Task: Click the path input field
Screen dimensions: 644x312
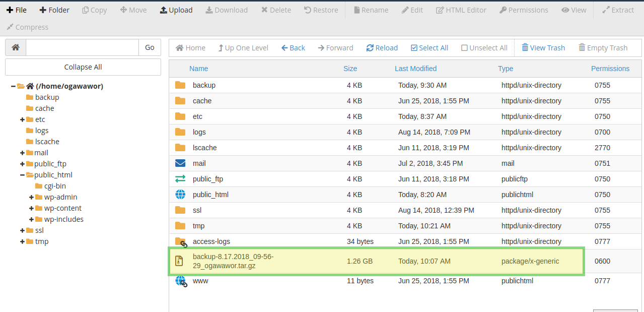Action: [82, 47]
